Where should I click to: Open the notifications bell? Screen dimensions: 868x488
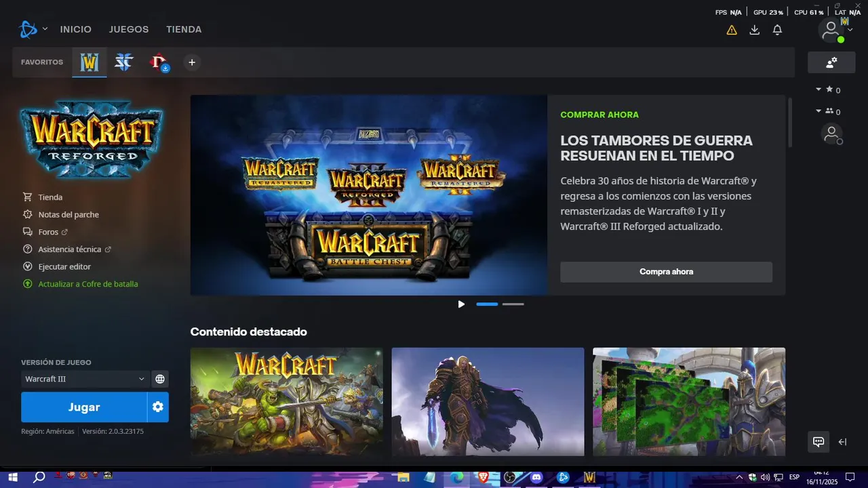tap(778, 30)
